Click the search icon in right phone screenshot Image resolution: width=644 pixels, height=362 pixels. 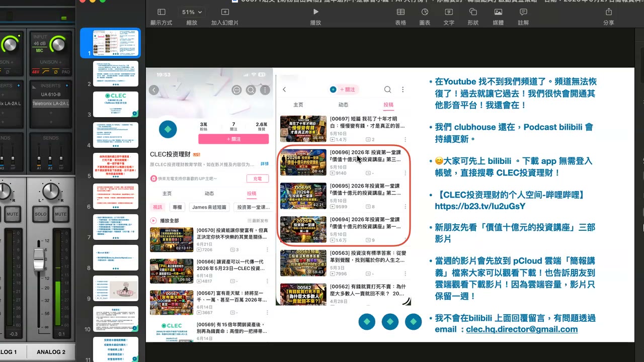pos(387,89)
